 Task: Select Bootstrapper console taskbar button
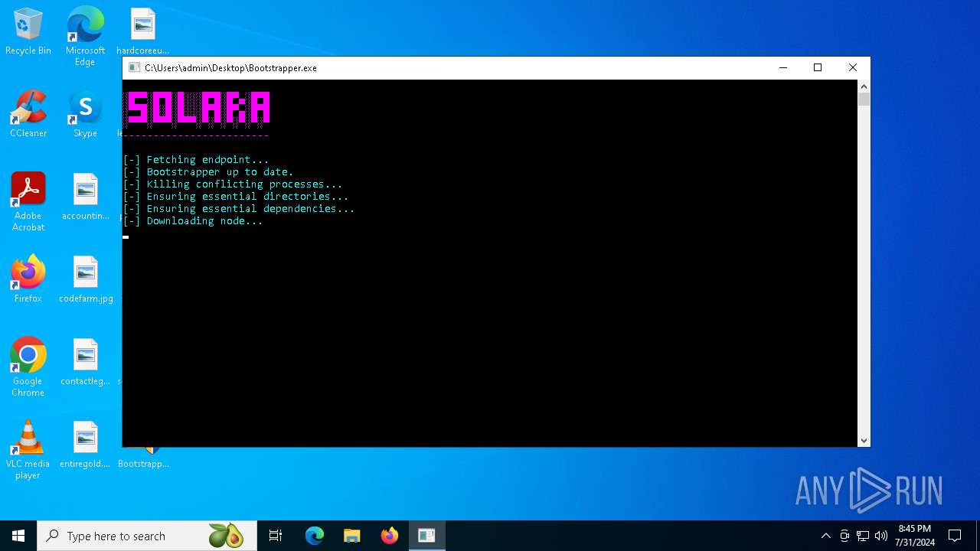point(426,536)
